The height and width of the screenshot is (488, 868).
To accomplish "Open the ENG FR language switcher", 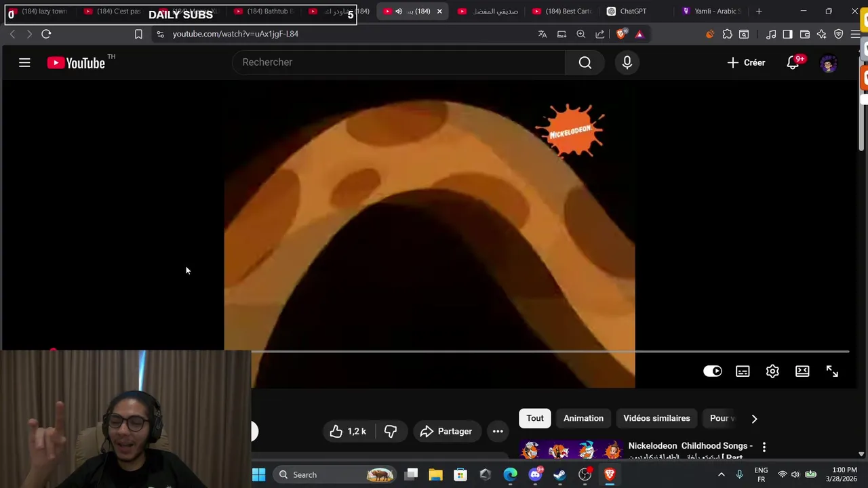I will 761,474.
